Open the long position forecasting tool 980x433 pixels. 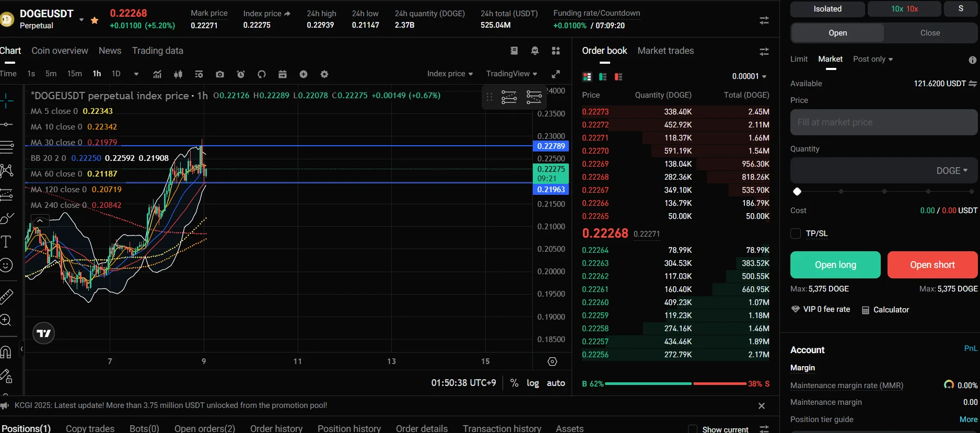coord(7,195)
